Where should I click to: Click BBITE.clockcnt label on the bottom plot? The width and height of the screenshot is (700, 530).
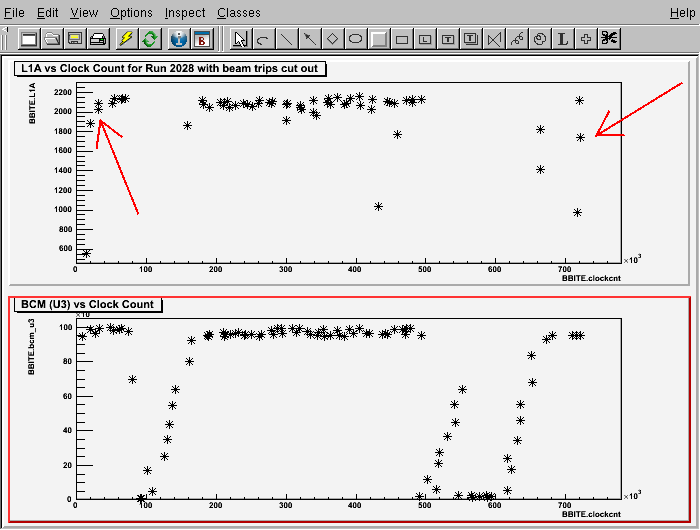(x=591, y=514)
